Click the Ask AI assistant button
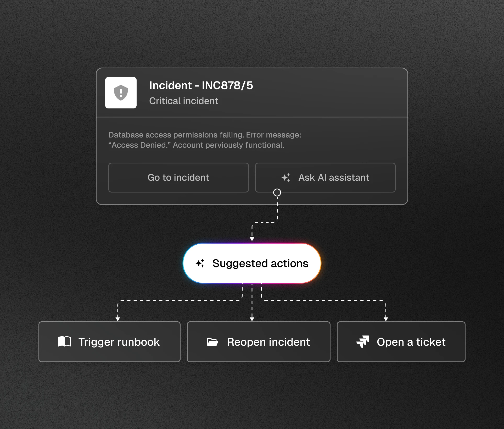This screenshot has height=429, width=504. 325,178
